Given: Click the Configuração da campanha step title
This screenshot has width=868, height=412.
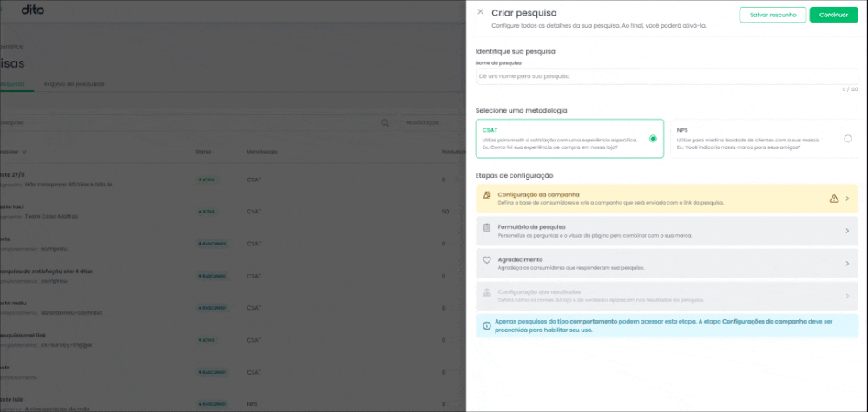Looking at the screenshot, I should click(x=539, y=194).
